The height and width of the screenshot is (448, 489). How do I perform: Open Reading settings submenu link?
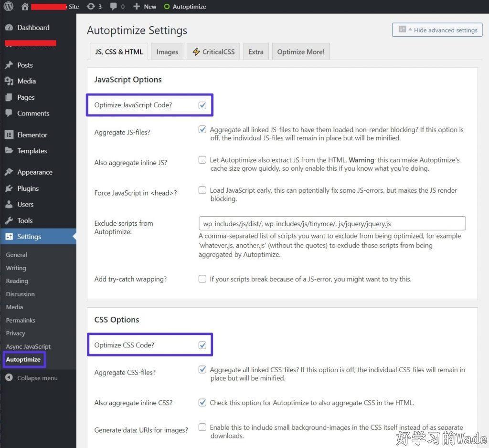pyautogui.click(x=17, y=281)
